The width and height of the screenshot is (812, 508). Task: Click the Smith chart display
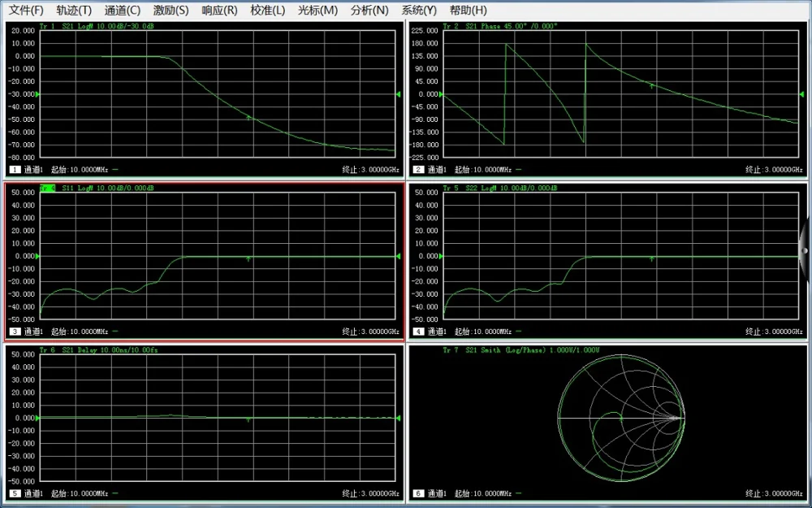coord(621,418)
